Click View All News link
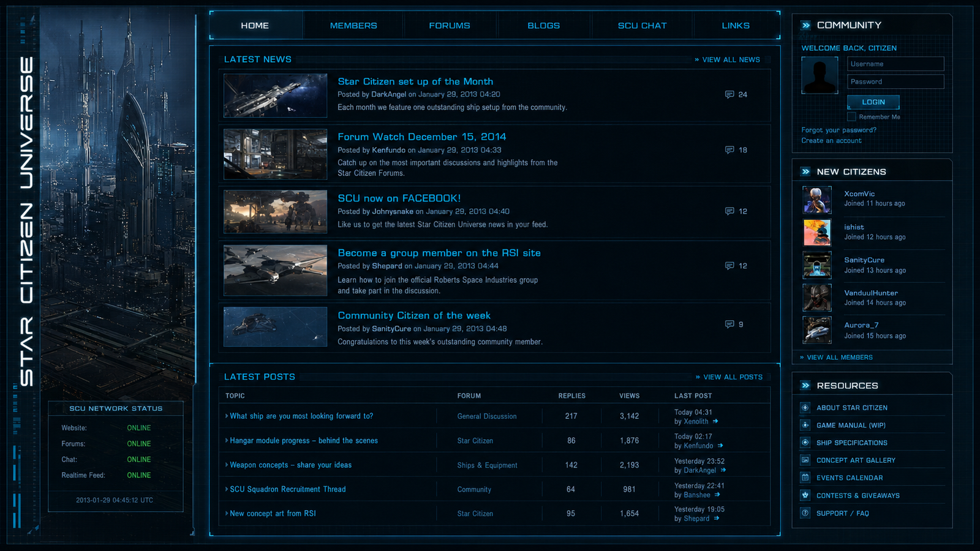The height and width of the screenshot is (551, 980). pyautogui.click(x=728, y=59)
